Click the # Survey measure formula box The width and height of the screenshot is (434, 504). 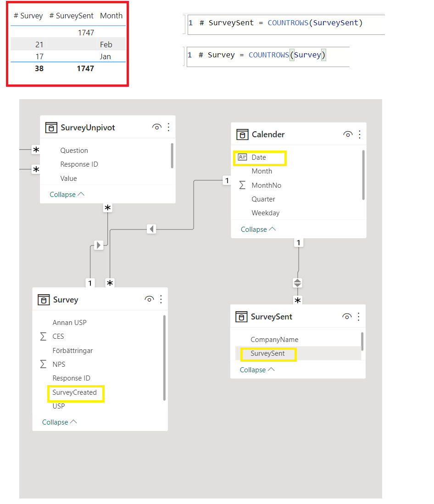pyautogui.click(x=268, y=56)
